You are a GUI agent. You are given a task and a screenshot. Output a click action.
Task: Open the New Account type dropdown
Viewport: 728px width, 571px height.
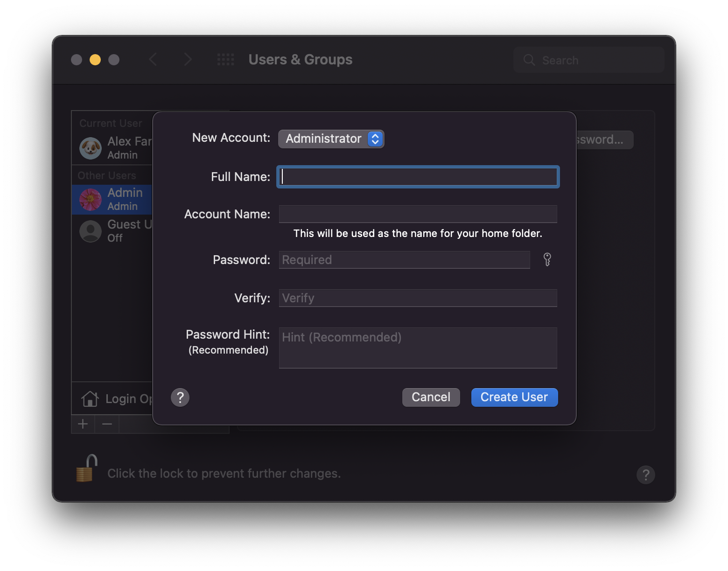[331, 139]
